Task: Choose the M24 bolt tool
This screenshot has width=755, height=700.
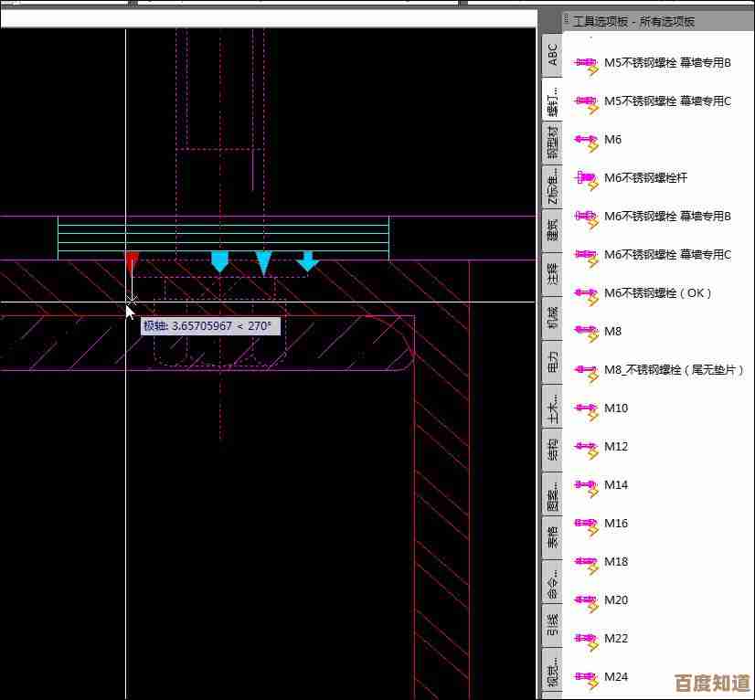Action: 585,677
